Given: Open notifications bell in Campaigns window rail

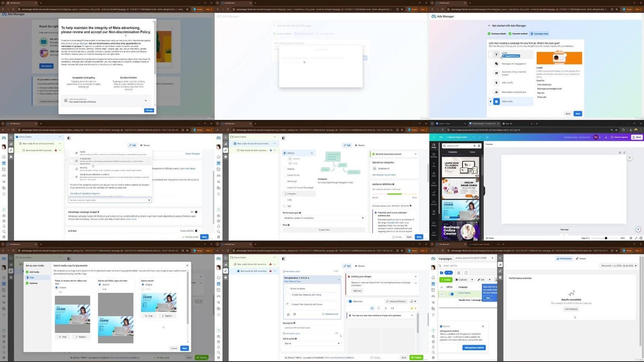Looking at the screenshot, I should pos(433,347).
